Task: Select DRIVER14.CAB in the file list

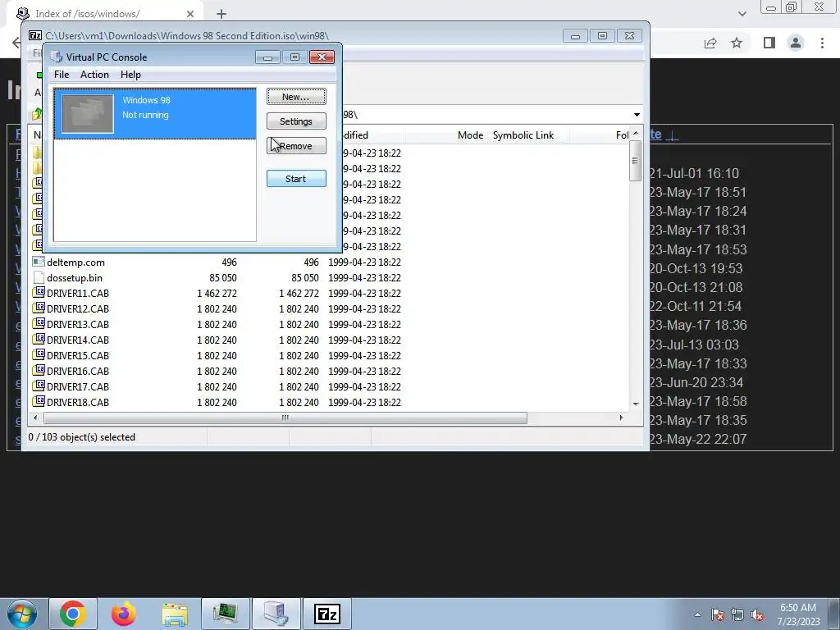Action: (x=78, y=340)
